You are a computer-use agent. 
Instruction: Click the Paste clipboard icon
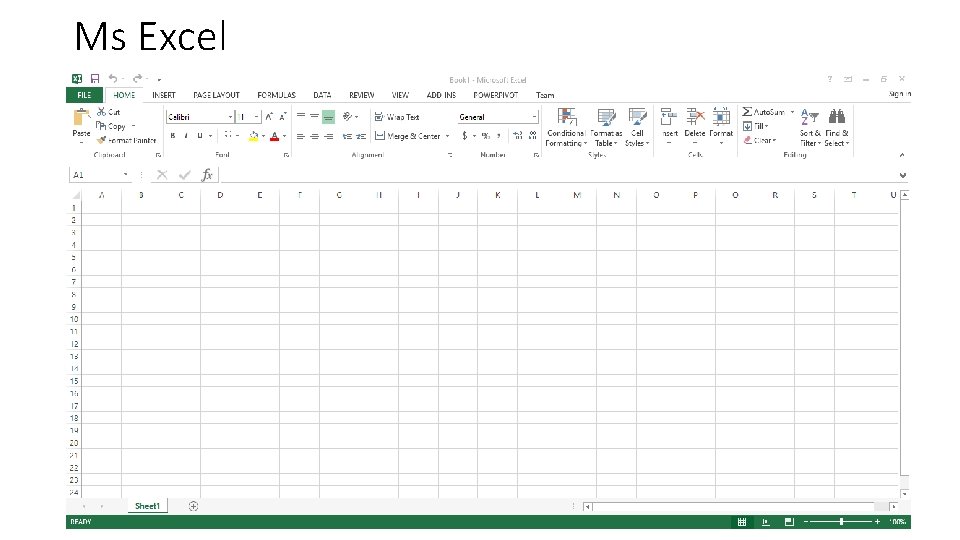pyautogui.click(x=81, y=117)
